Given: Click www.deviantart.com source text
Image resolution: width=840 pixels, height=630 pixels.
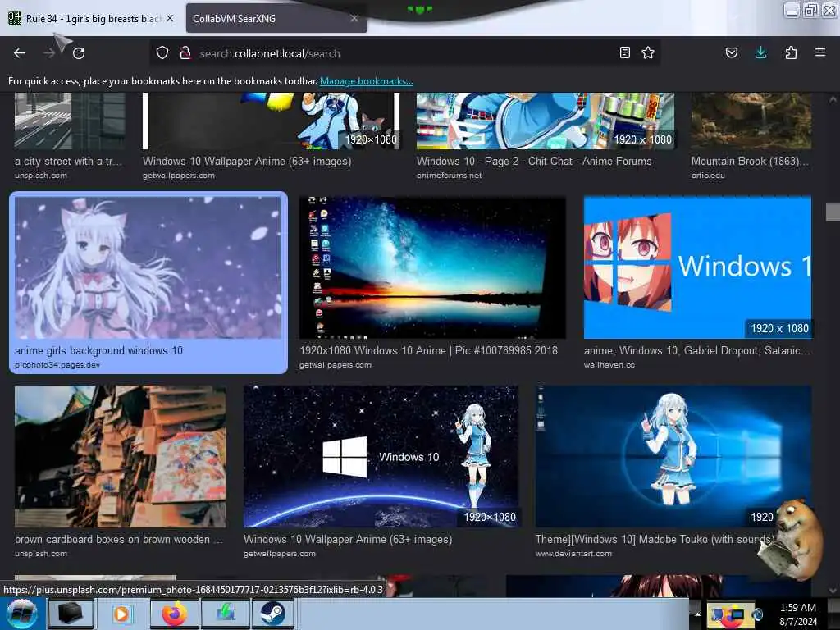Looking at the screenshot, I should pos(573,554).
